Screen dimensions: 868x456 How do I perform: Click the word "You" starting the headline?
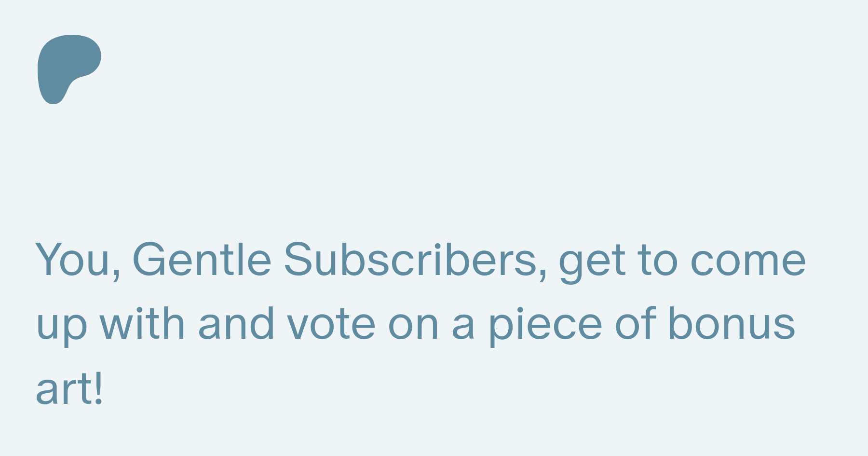72,260
